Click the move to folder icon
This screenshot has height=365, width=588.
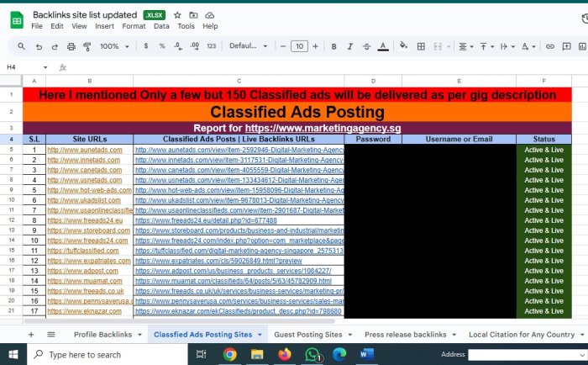pos(193,15)
